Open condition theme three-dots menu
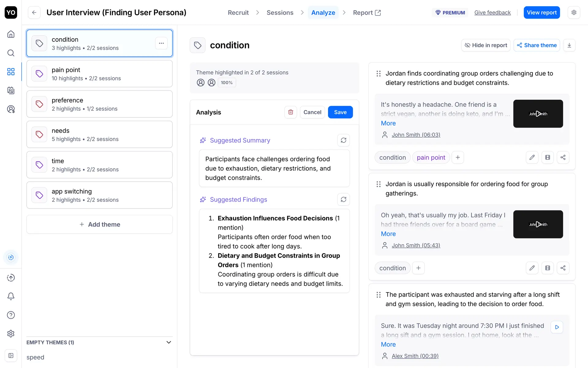Viewport: 588px width, 368px height. [x=161, y=43]
